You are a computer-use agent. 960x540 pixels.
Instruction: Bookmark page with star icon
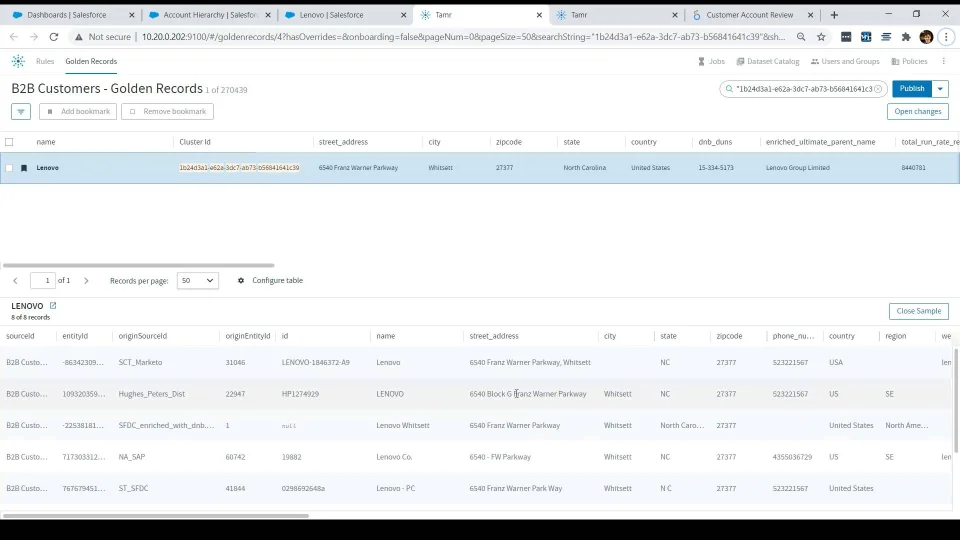coord(821,37)
